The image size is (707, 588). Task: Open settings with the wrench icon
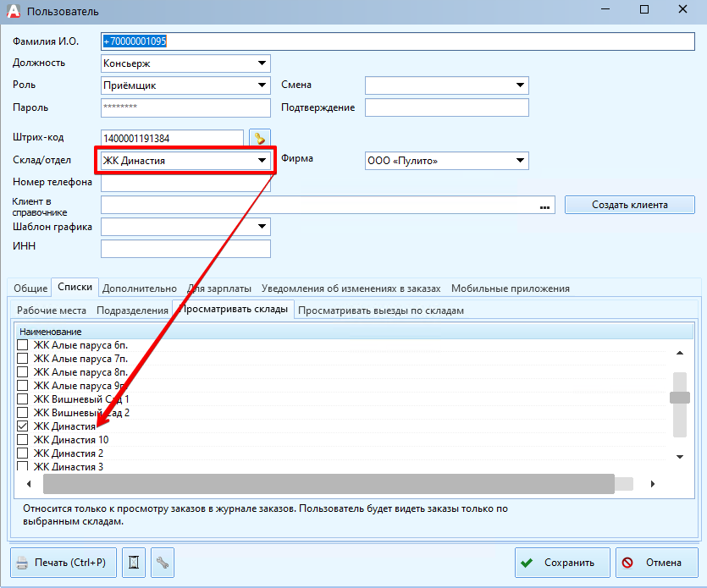(x=161, y=563)
